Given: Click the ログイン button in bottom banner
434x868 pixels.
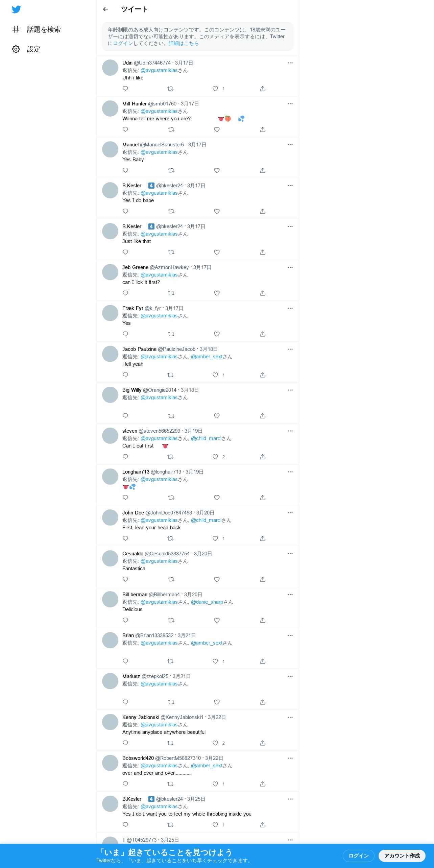Looking at the screenshot, I should point(359,856).
